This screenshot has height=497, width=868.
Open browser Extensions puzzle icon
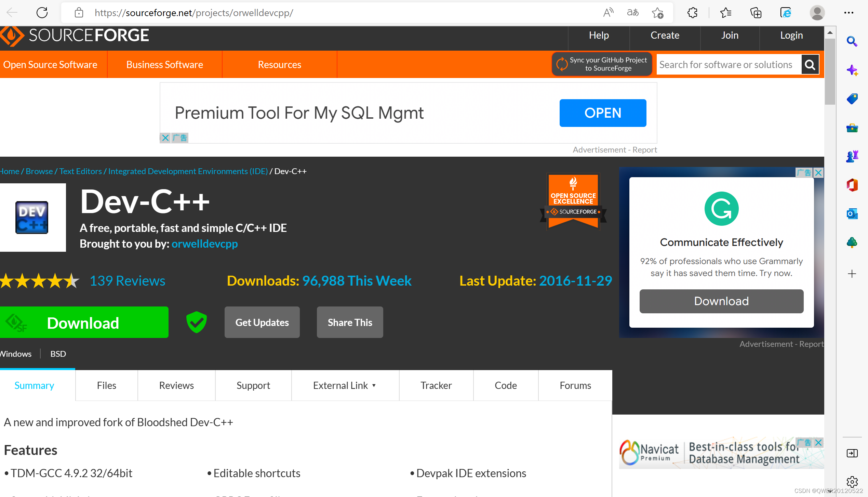click(692, 13)
